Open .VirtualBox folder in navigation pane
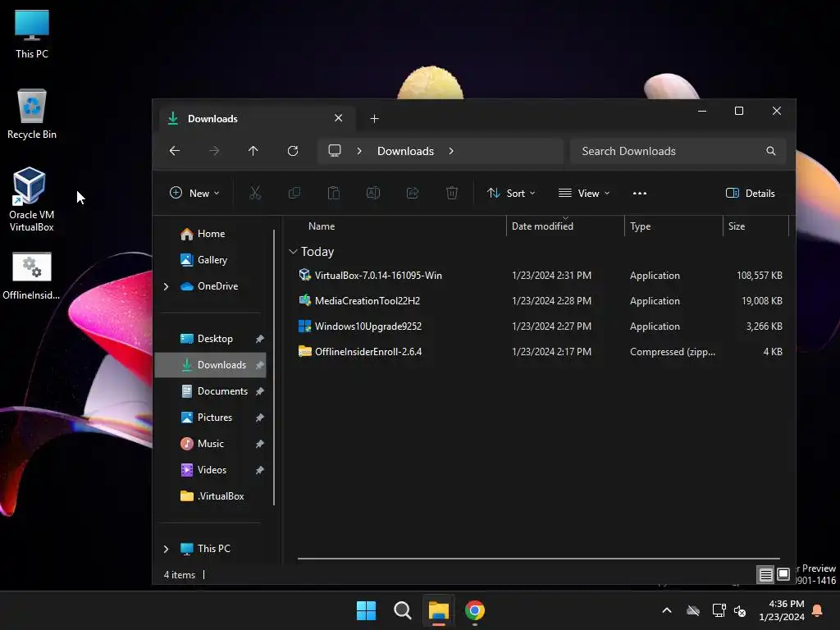Viewport: 840px width, 630px height. pyautogui.click(x=212, y=496)
